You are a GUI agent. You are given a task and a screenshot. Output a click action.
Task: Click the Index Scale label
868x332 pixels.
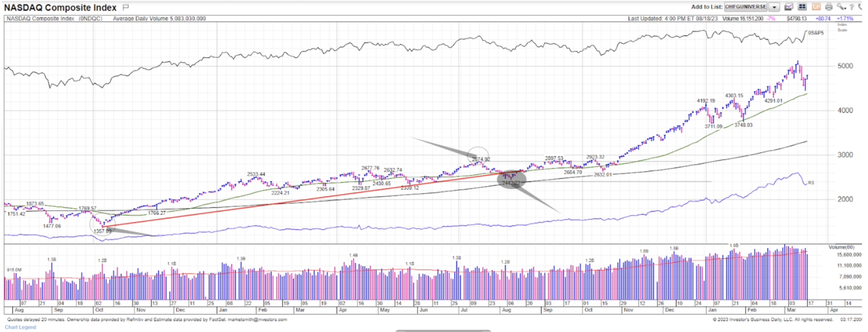point(841,28)
